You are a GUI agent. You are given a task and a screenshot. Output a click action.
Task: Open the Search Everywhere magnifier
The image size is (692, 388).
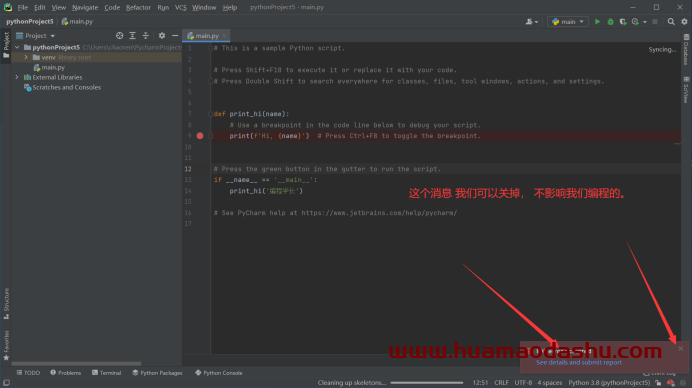coord(671,22)
